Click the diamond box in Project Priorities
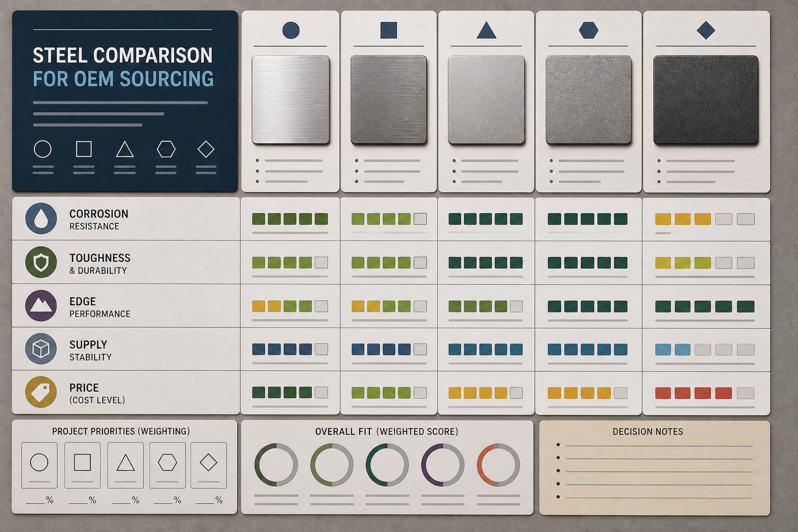 click(208, 465)
